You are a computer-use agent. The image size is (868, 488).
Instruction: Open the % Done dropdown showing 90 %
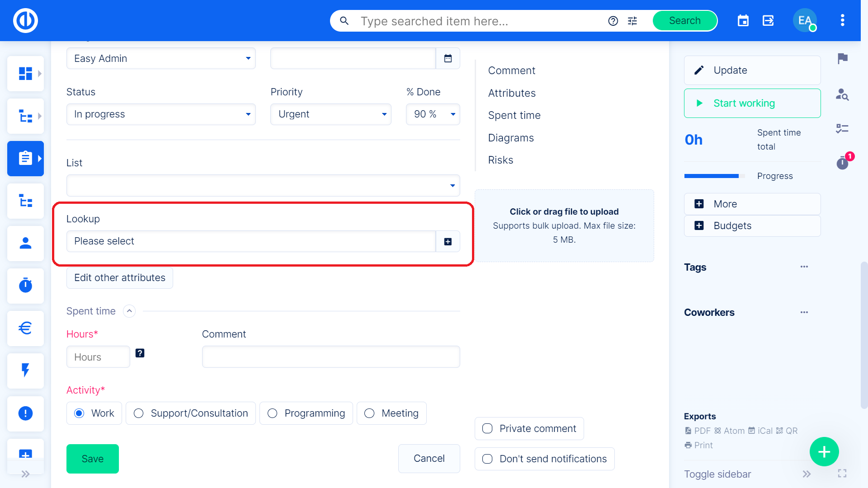[433, 114]
